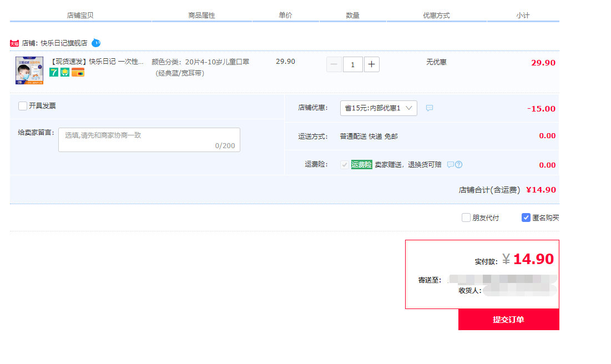Check the 朋友代付 friend-pay option
Image resolution: width=611 pixels, height=364 pixels.
pos(466,218)
